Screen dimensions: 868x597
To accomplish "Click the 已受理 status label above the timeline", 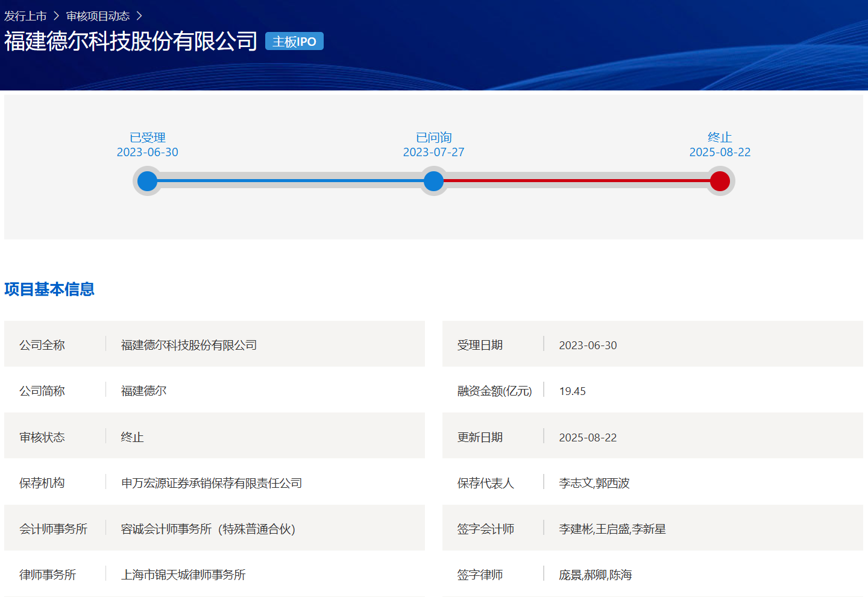I will 147,137.
